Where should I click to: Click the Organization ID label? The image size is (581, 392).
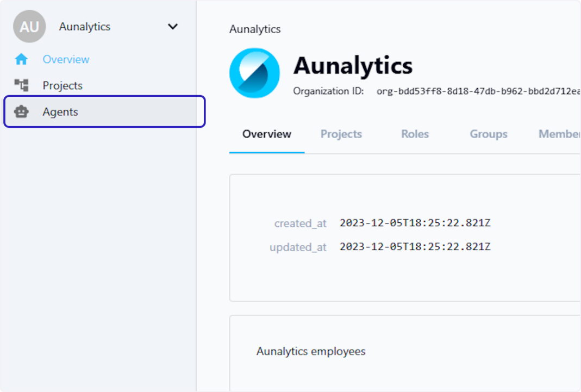[x=328, y=91]
